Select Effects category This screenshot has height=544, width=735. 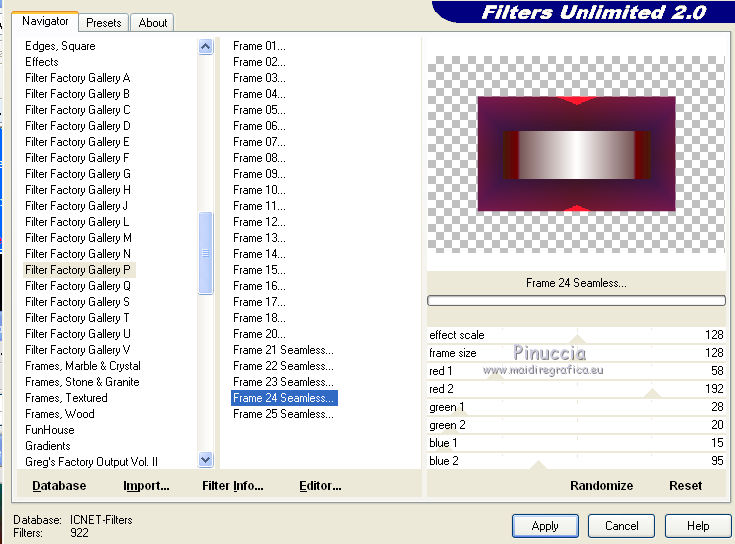click(x=42, y=62)
